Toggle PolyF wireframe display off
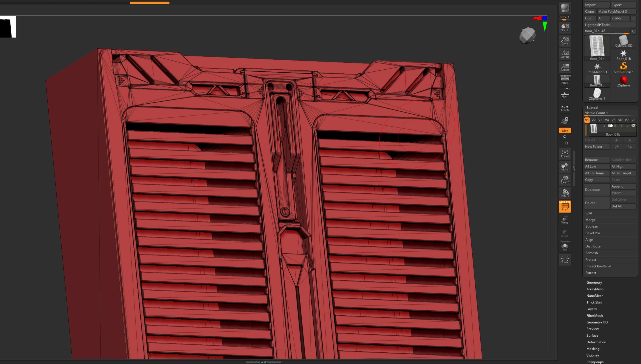The width and height of the screenshot is (641, 364). pos(564,206)
